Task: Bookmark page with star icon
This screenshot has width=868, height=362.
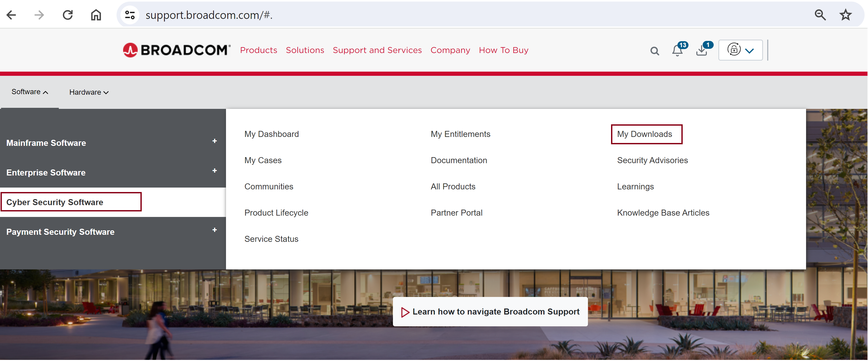Action: (845, 15)
